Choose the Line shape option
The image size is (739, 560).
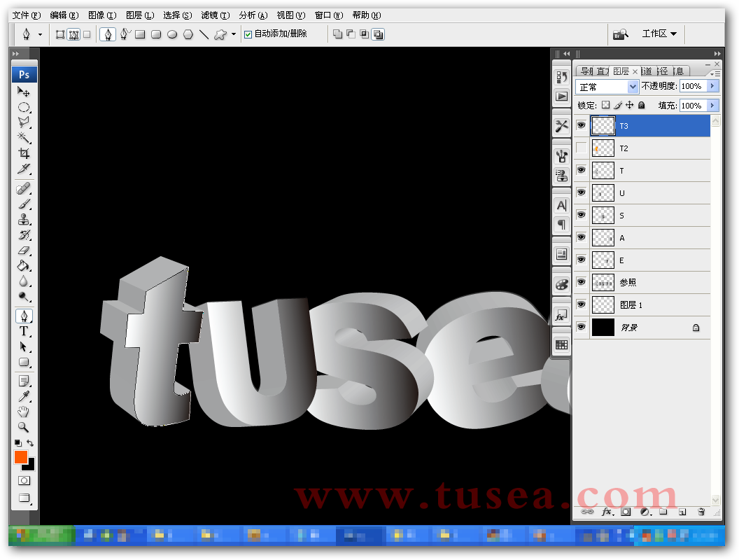(x=204, y=34)
